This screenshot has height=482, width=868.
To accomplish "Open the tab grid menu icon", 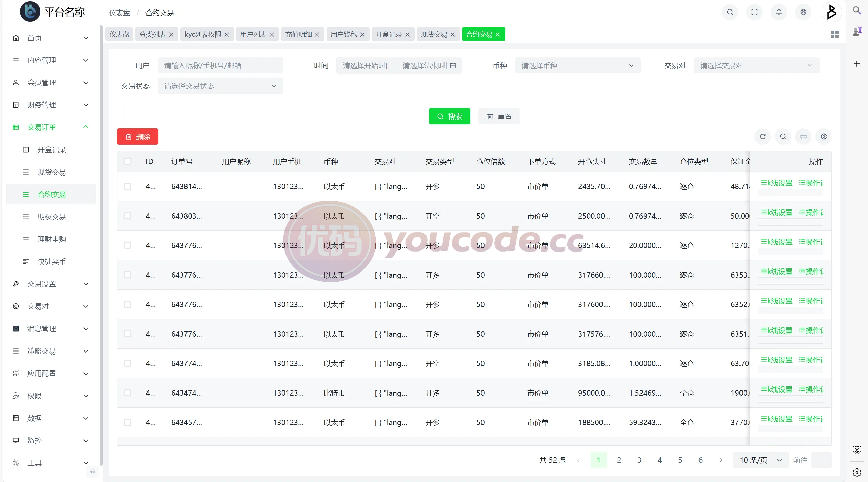I will click(835, 34).
